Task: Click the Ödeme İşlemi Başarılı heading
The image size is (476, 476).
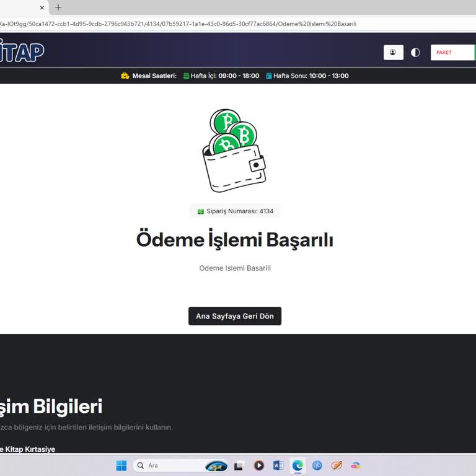Action: pyautogui.click(x=235, y=239)
